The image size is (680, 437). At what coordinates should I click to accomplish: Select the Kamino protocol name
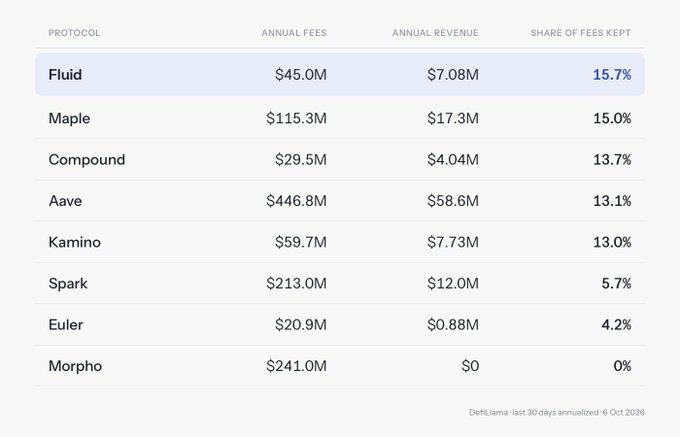(x=75, y=242)
